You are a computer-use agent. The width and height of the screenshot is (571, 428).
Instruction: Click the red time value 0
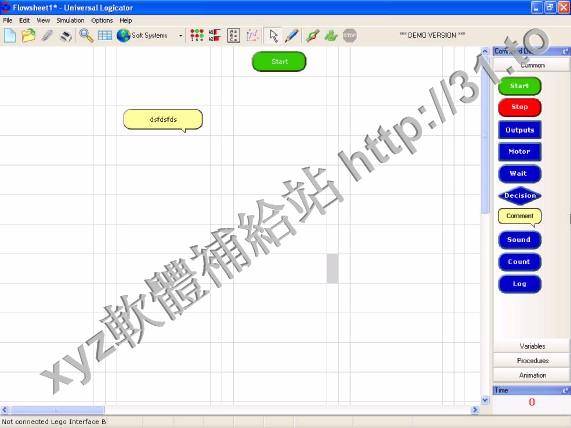pyautogui.click(x=531, y=402)
